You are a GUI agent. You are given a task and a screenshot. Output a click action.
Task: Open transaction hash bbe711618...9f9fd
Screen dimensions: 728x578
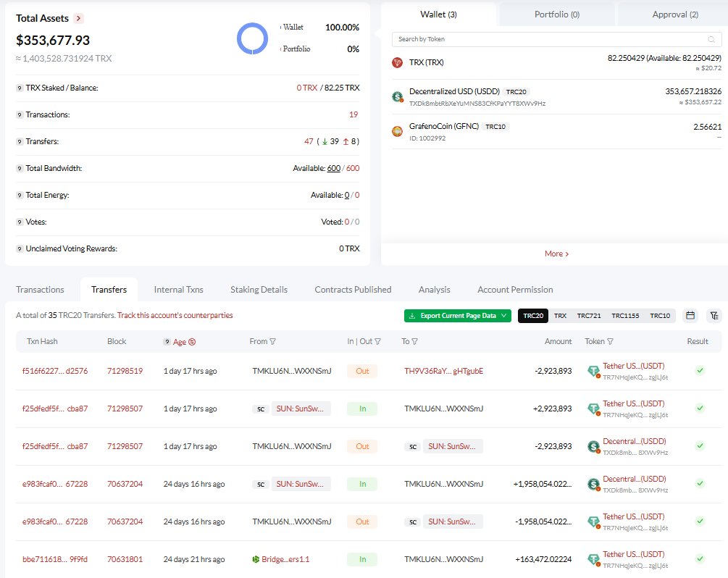(55, 559)
